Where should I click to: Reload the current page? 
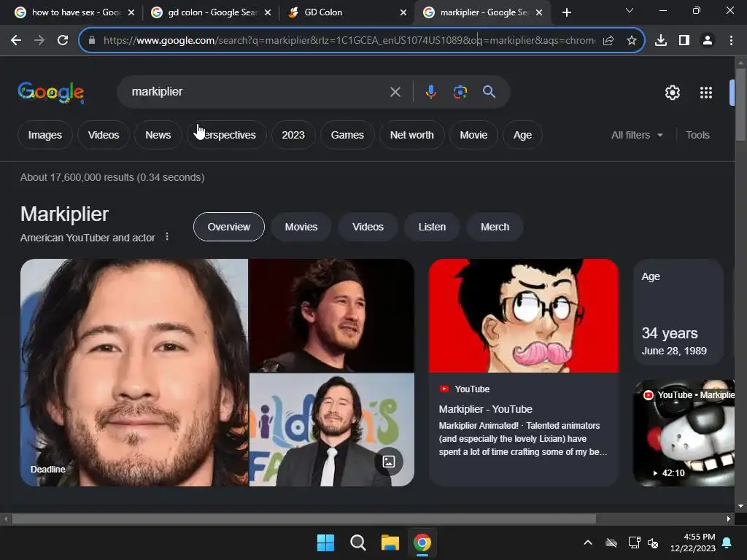63,41
